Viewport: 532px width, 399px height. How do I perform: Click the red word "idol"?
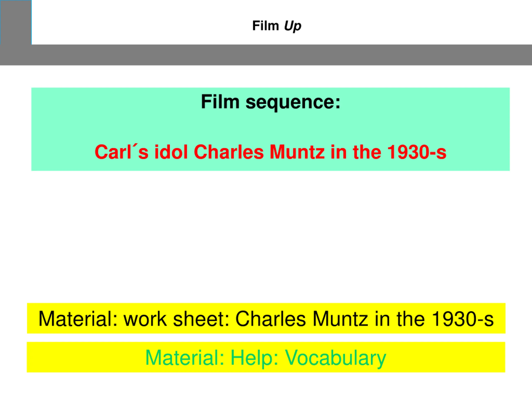pos(171,152)
